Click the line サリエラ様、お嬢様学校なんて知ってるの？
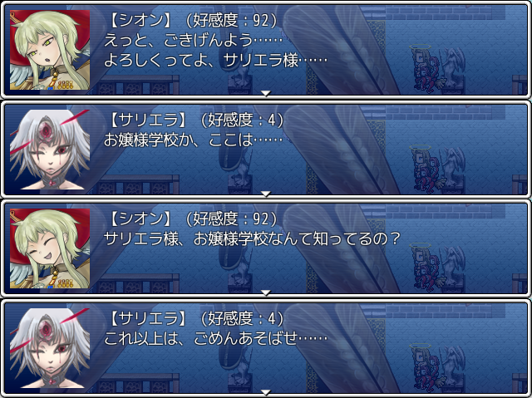Viewport: 532px width, 398px height. click(x=253, y=239)
